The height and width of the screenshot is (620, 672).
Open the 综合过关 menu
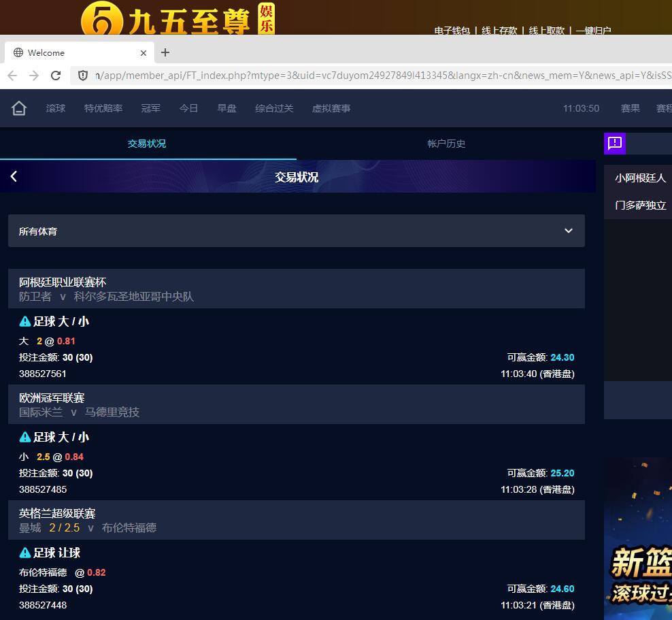click(274, 108)
